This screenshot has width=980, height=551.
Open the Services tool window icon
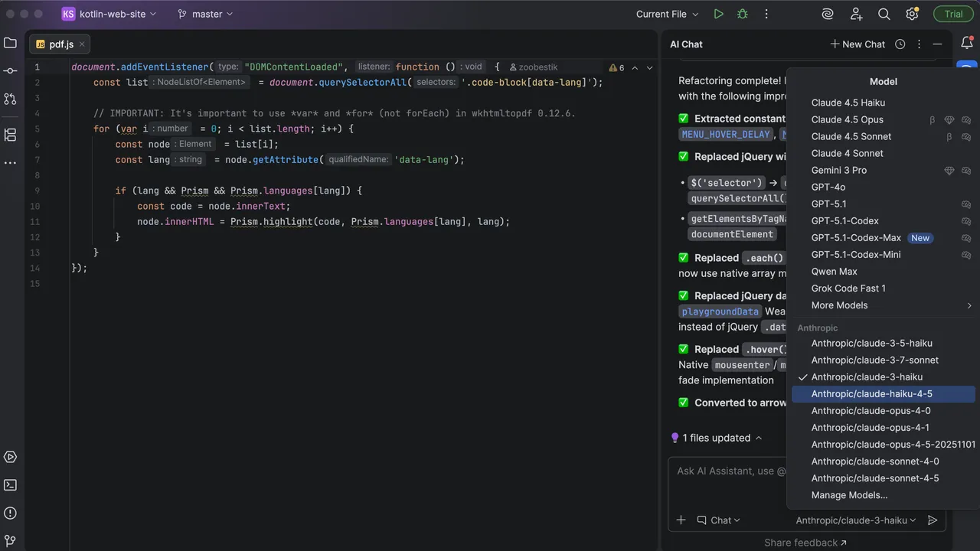(10, 457)
